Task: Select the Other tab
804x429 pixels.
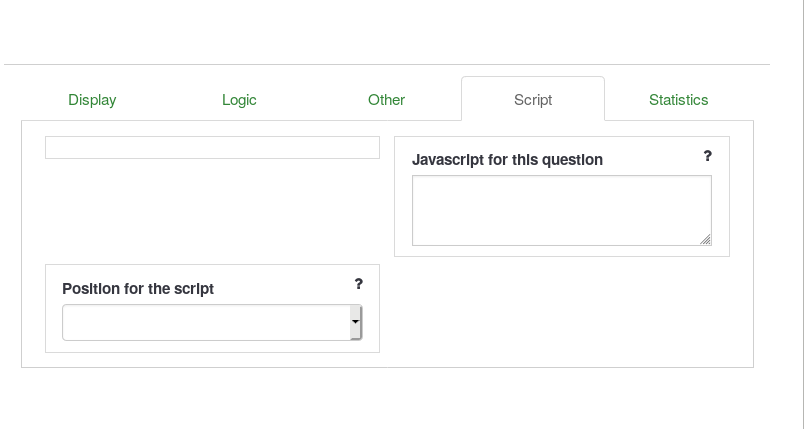Action: point(386,100)
